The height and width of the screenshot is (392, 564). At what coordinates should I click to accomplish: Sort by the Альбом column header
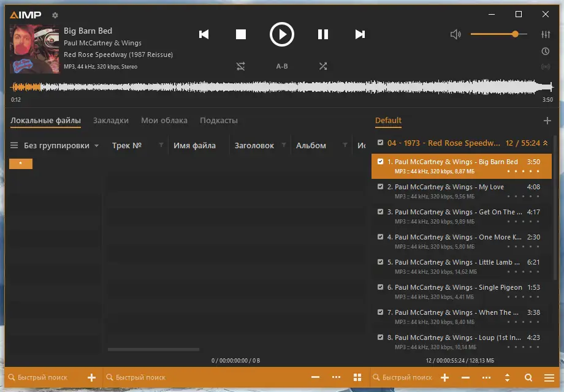click(311, 146)
